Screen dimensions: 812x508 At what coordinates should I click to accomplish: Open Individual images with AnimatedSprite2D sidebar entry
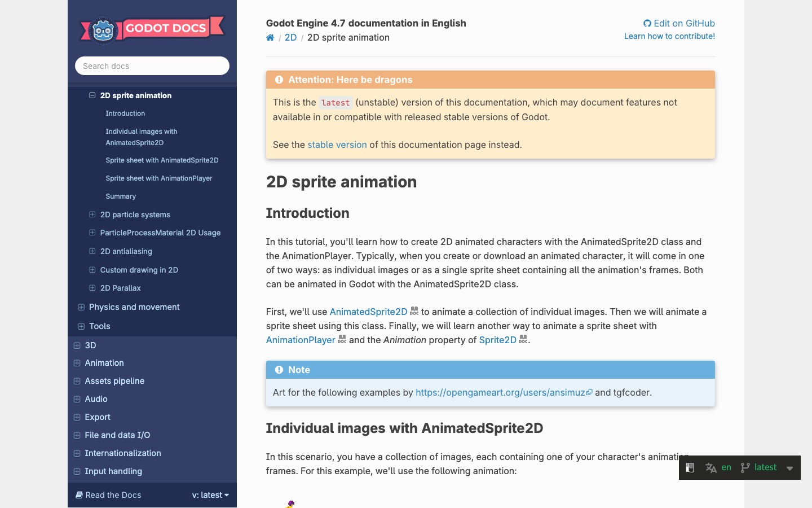[142, 137]
